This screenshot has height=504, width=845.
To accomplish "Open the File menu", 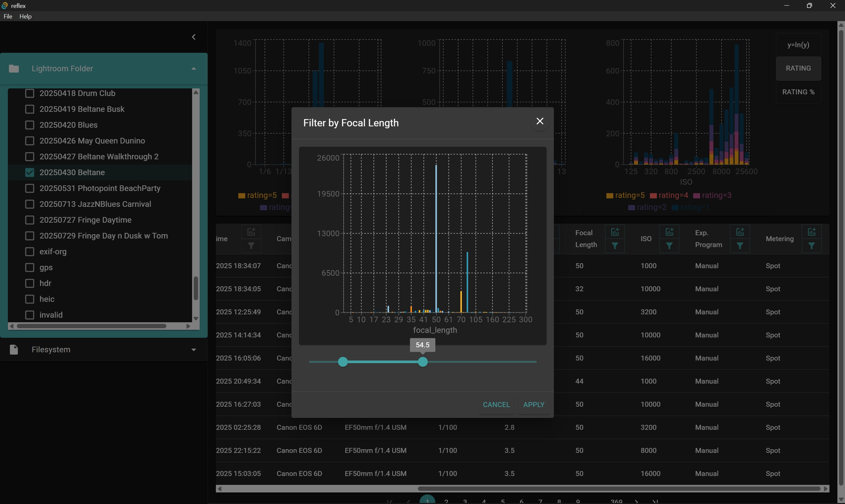I will [x=8, y=16].
